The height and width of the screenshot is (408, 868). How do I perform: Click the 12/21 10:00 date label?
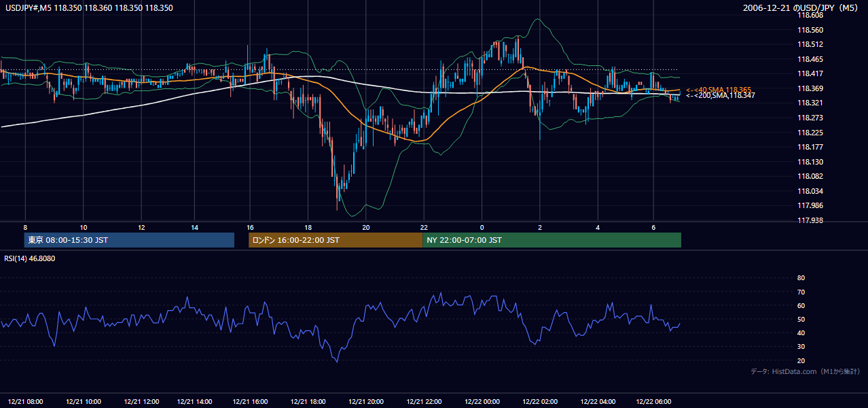tap(84, 402)
